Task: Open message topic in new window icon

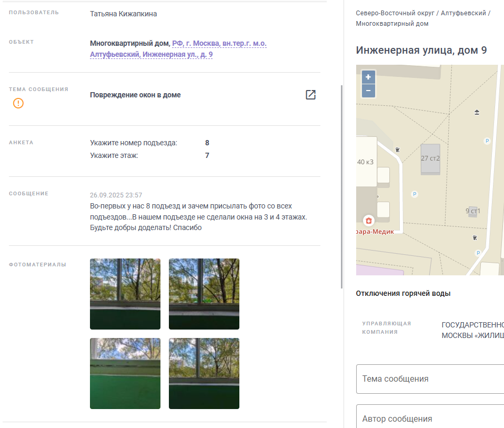Action: tap(310, 95)
